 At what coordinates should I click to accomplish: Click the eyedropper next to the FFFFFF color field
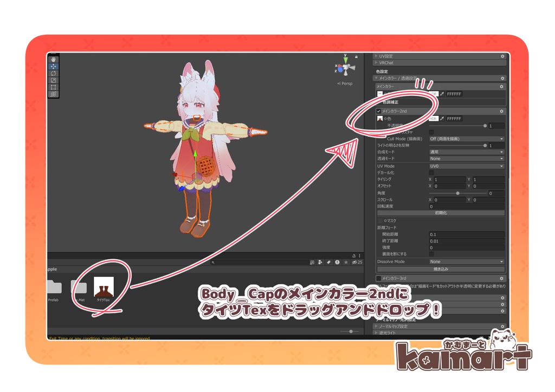(442, 94)
